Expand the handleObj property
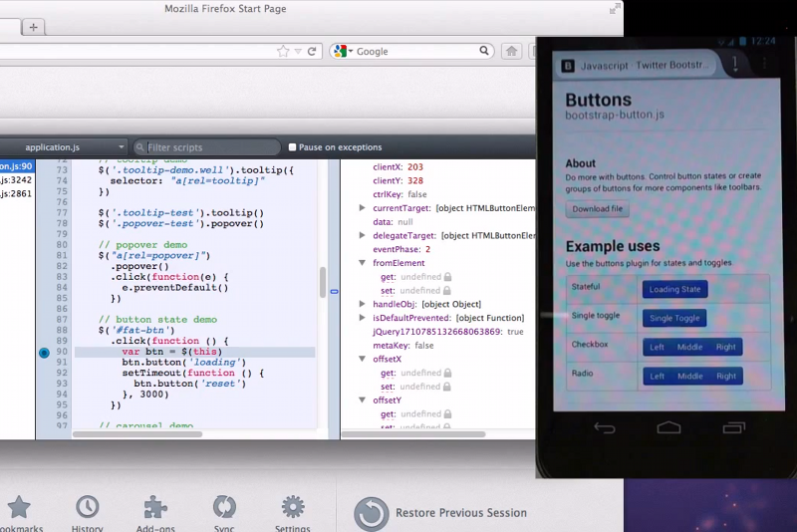Image resolution: width=797 pixels, height=532 pixels. tap(362, 304)
